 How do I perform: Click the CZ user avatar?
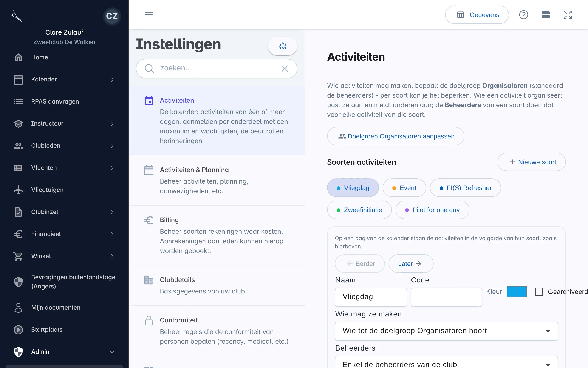[x=112, y=16]
